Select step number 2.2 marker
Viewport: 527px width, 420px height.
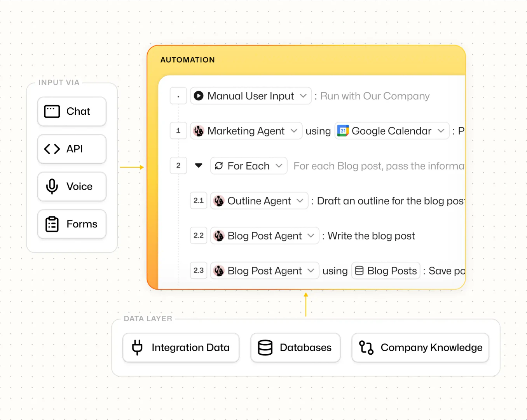point(199,236)
